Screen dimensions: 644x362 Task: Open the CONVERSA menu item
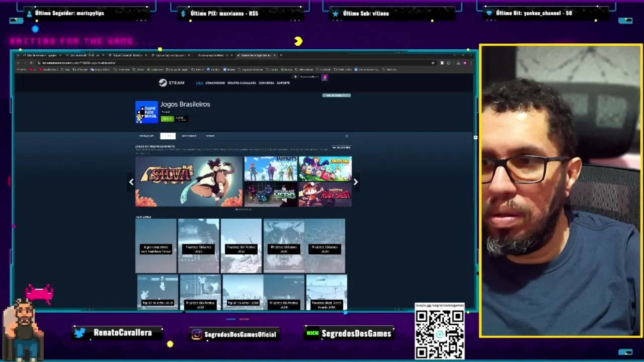coord(267,83)
